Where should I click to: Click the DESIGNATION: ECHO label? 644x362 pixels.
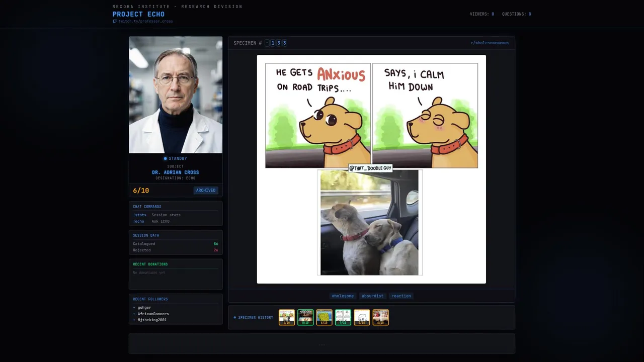point(176,178)
